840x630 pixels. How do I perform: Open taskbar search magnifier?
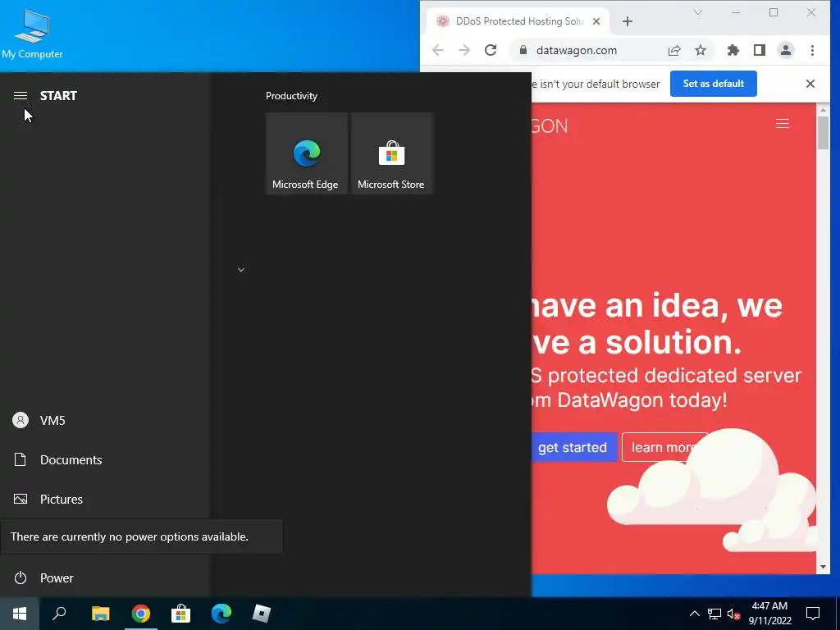[59, 614]
